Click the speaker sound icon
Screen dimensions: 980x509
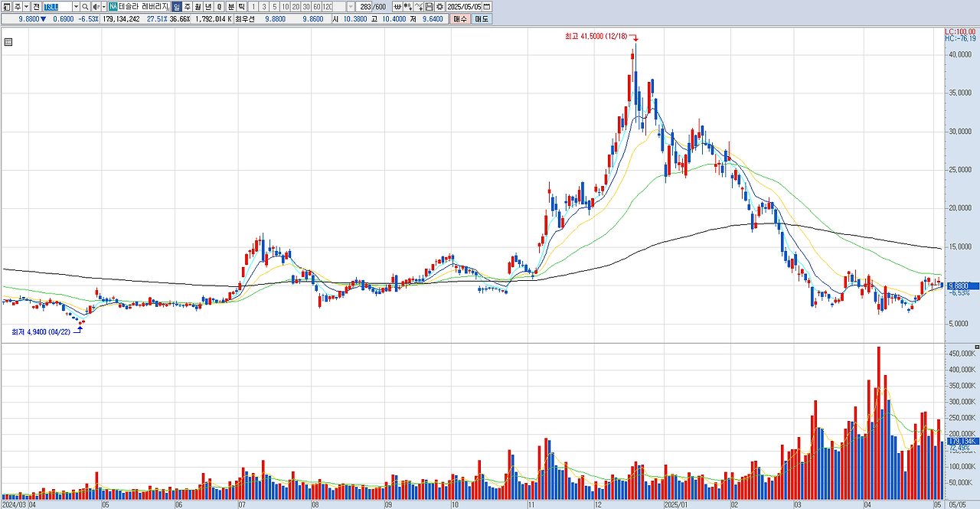(x=96, y=7)
